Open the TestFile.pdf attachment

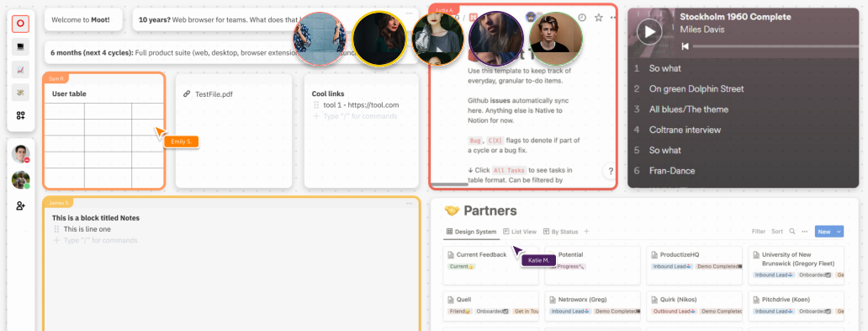(214, 94)
